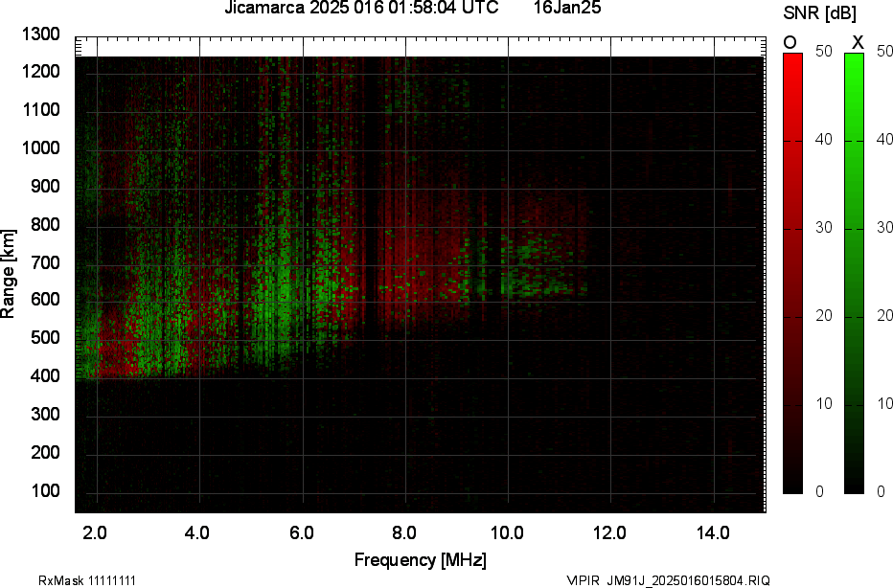893x588 pixels.
Task: Click the 400 range tick label
Action: pyautogui.click(x=45, y=375)
